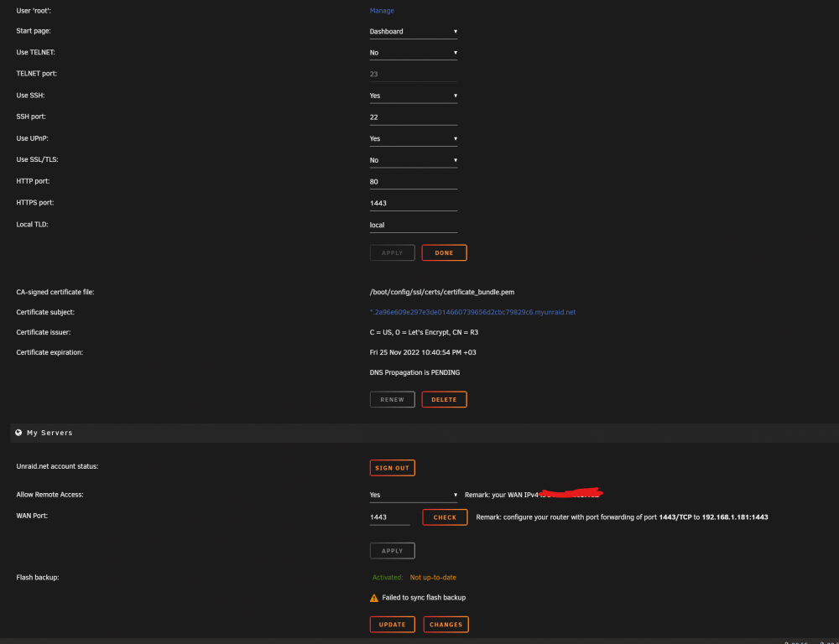The image size is (839, 644).
Task: Click the 'Not up-to-date' status text
Action: pos(433,578)
